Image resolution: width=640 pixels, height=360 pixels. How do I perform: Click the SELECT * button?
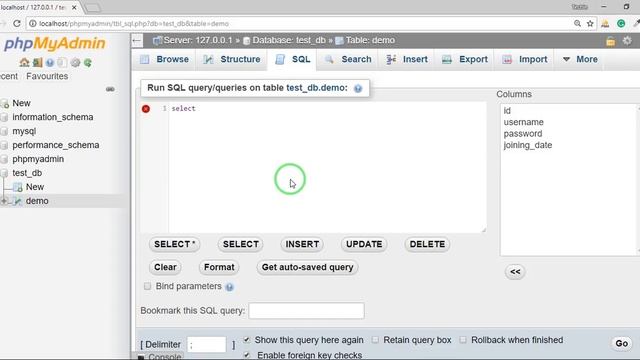(x=174, y=244)
